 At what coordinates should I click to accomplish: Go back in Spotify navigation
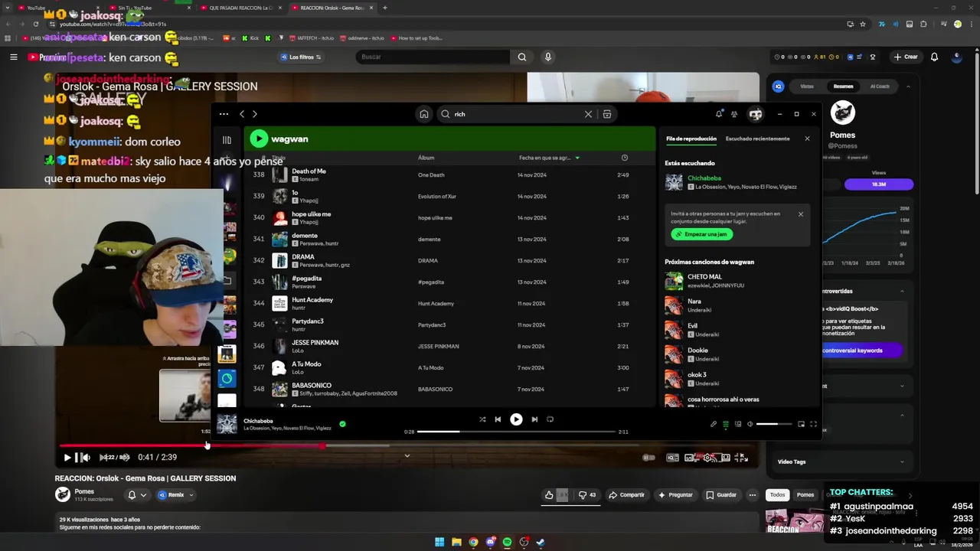(242, 114)
